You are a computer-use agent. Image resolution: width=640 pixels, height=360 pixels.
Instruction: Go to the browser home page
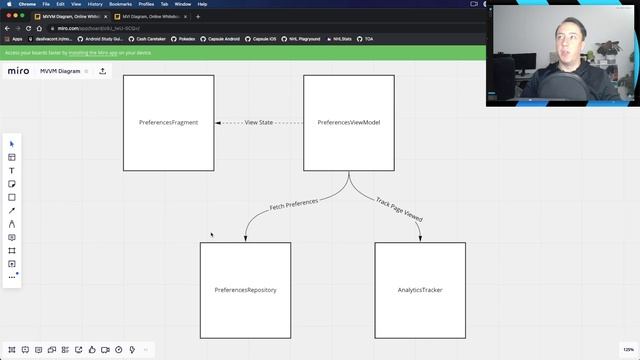(x=39, y=29)
